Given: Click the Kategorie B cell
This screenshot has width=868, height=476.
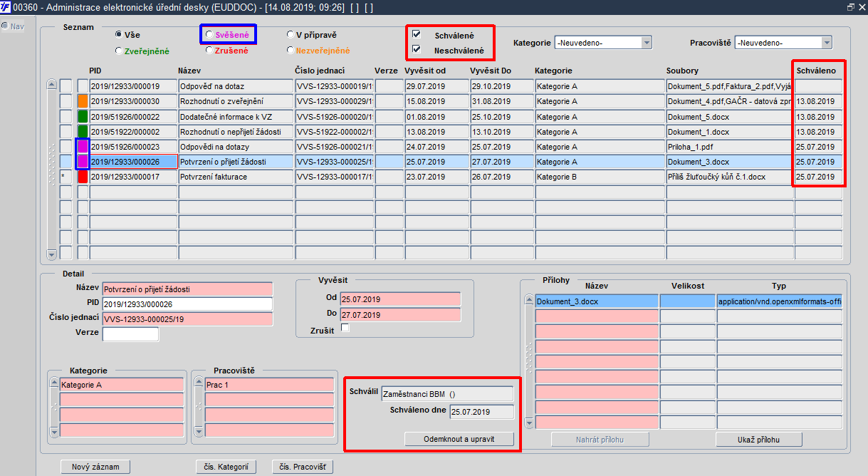Looking at the screenshot, I should 600,176.
